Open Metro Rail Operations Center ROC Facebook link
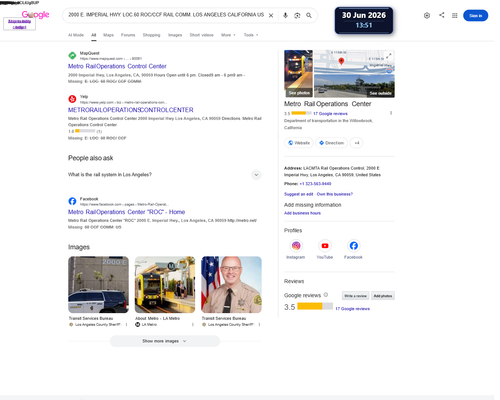500x400 pixels. 126,212
